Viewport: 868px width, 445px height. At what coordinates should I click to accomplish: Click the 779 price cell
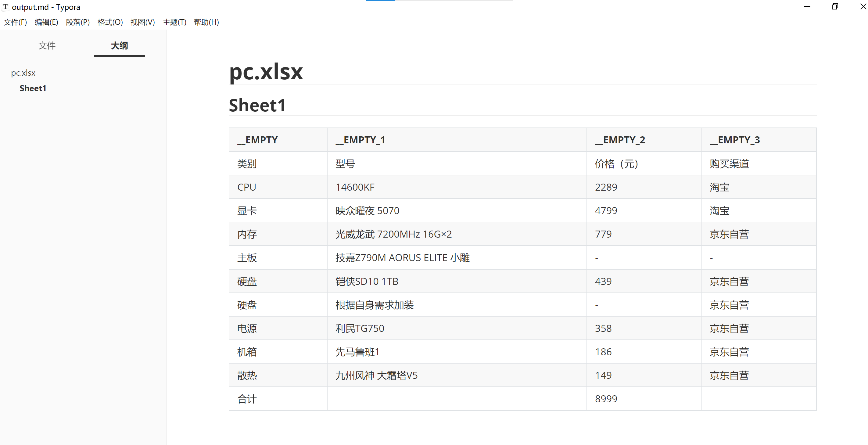644,234
